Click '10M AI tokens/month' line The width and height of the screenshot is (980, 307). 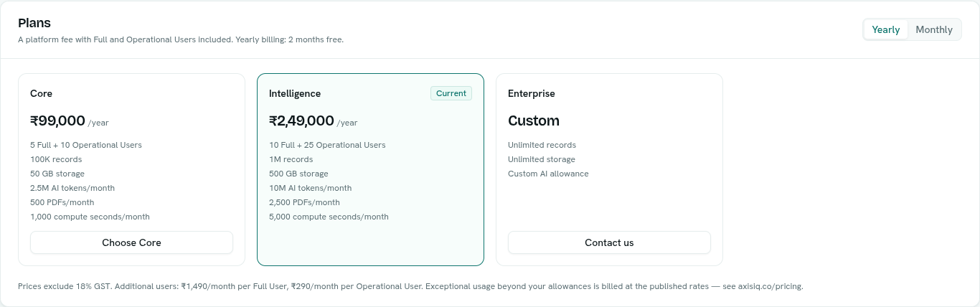pyautogui.click(x=311, y=188)
